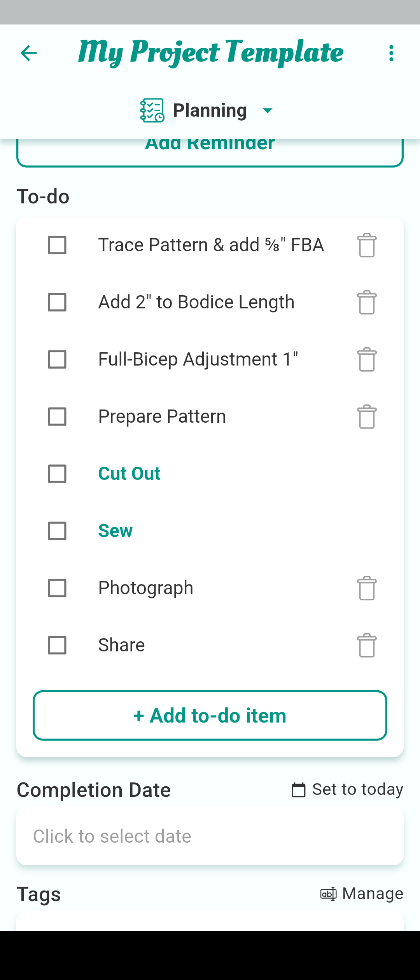The width and height of the screenshot is (420, 980).
Task: Tap the back arrow icon
Action: 29,53
